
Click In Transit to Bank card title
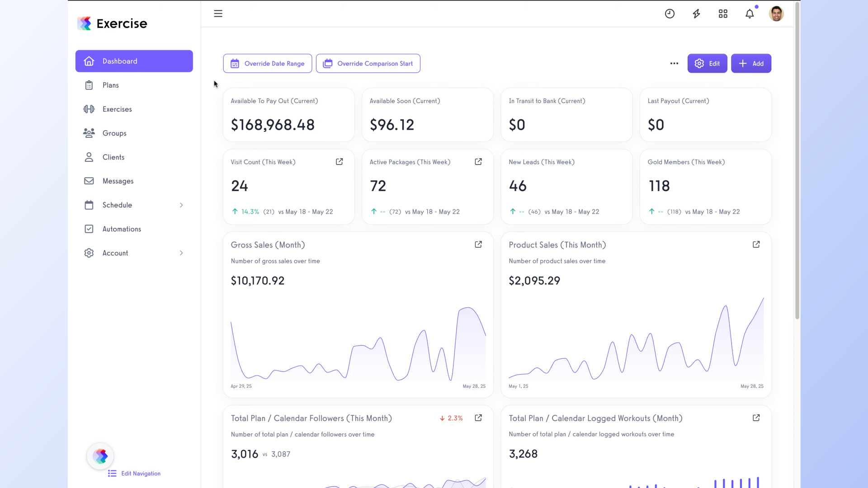pos(547,101)
